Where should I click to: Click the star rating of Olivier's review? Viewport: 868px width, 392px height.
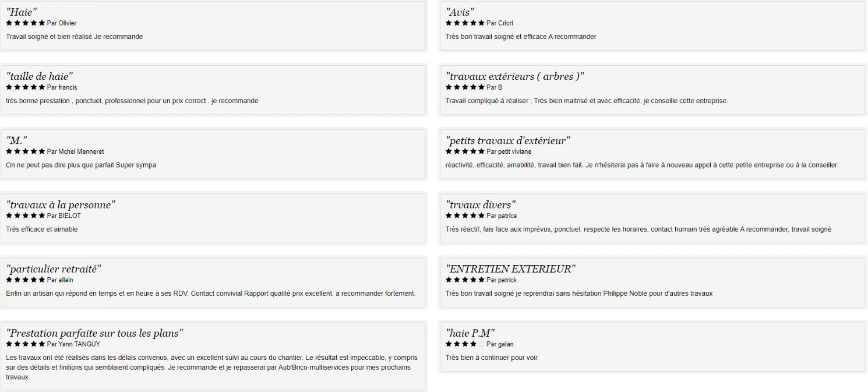pos(26,23)
